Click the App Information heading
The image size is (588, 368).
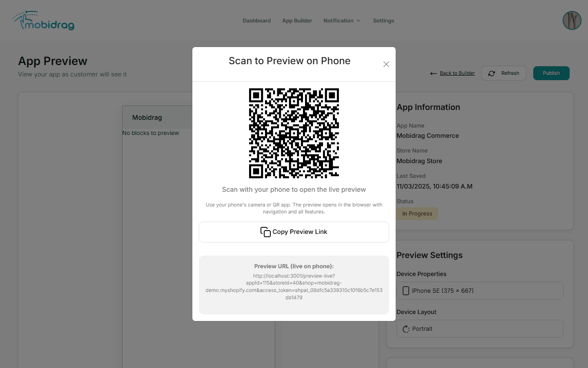(x=428, y=107)
